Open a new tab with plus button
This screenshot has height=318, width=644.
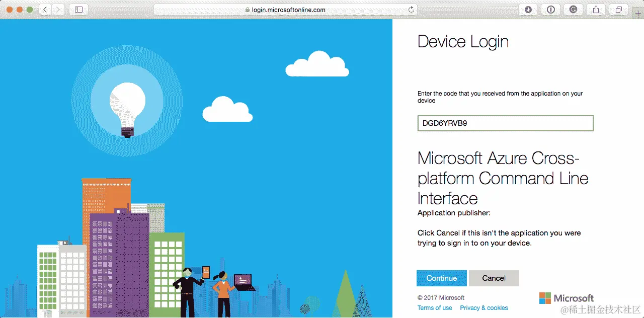coord(638,14)
